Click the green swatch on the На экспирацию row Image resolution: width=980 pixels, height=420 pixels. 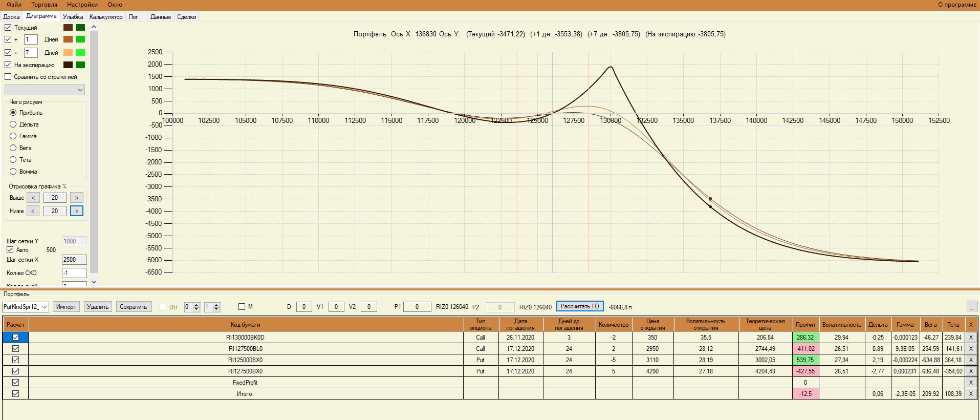(x=80, y=65)
